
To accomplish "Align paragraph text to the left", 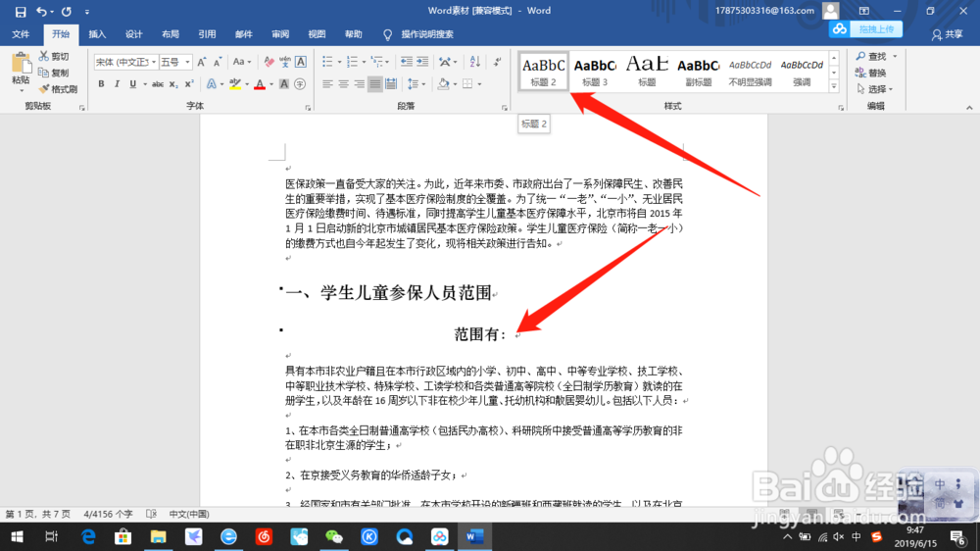I will point(327,83).
